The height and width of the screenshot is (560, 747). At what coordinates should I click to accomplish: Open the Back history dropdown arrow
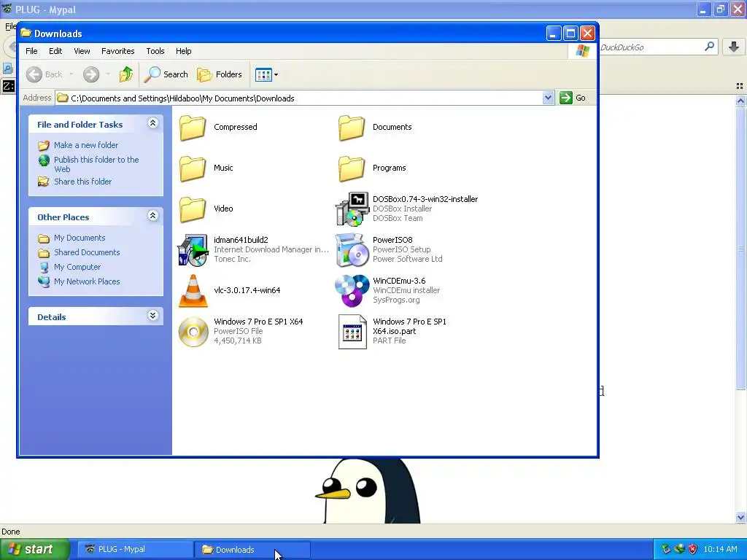(x=71, y=74)
